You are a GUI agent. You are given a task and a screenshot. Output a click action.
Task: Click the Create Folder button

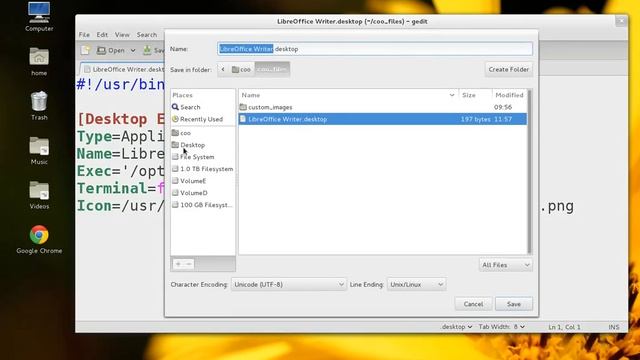pyautogui.click(x=509, y=69)
